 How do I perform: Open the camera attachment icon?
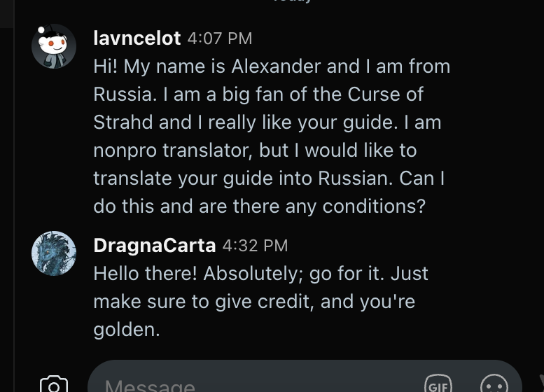(54, 384)
